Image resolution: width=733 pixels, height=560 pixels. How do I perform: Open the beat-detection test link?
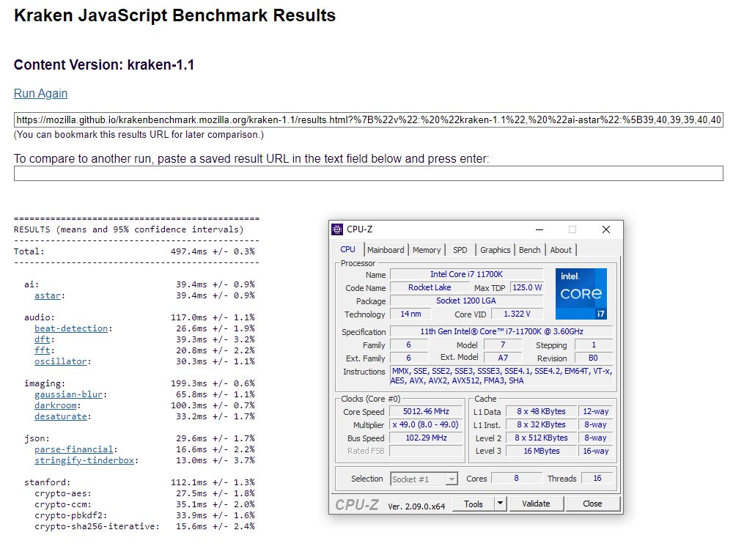71,328
